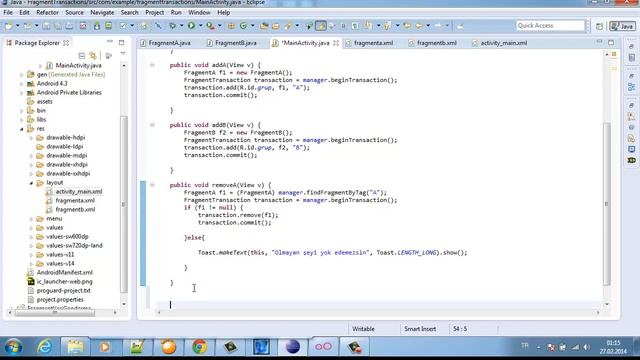Collapse the removeA method fold marker
Screen dimensions: 640x360
152,185
